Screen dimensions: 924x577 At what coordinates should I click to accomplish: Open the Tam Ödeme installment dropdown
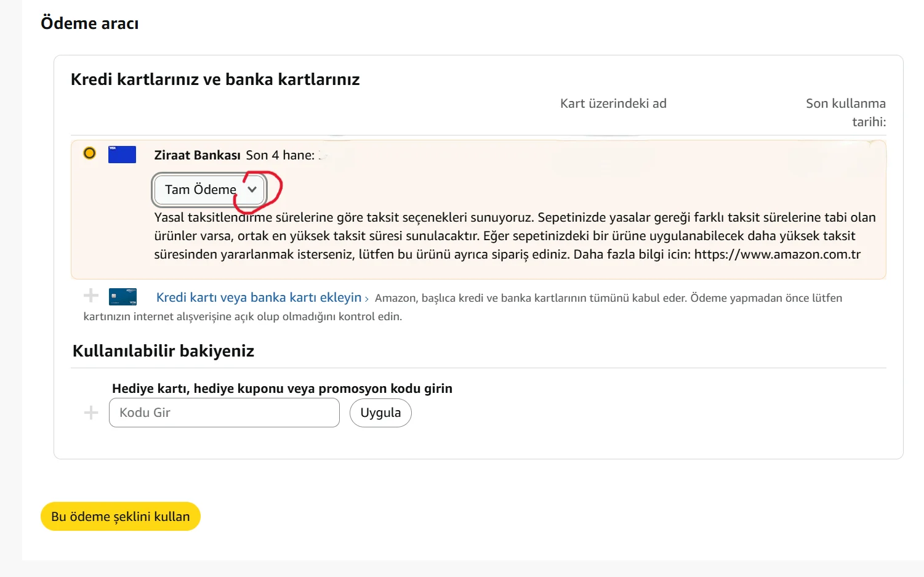[209, 190]
